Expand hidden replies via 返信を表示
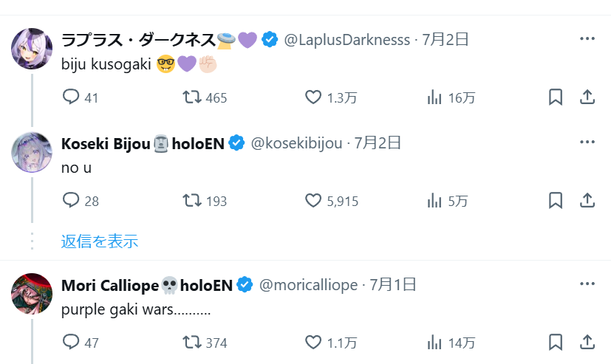The image size is (611, 364). pos(100,241)
